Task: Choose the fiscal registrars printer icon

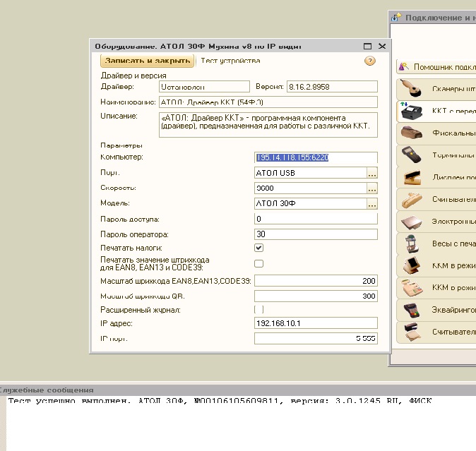Action: tap(412, 133)
